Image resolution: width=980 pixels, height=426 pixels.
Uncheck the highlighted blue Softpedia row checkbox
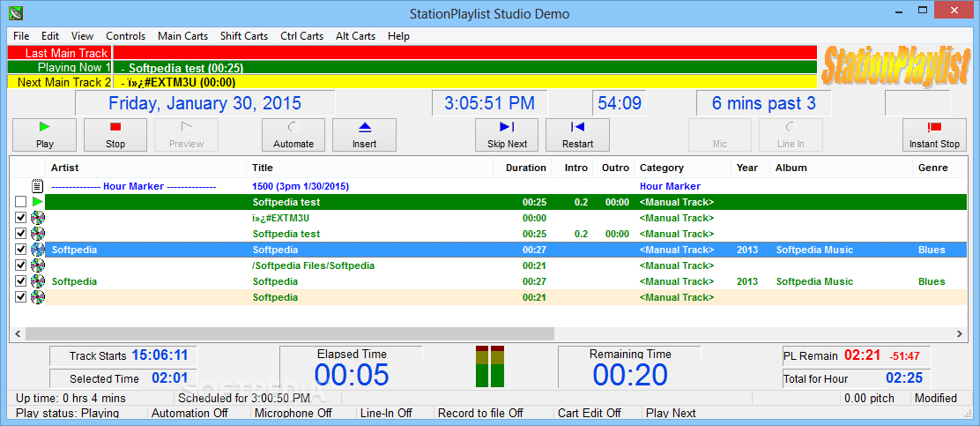pos(20,250)
